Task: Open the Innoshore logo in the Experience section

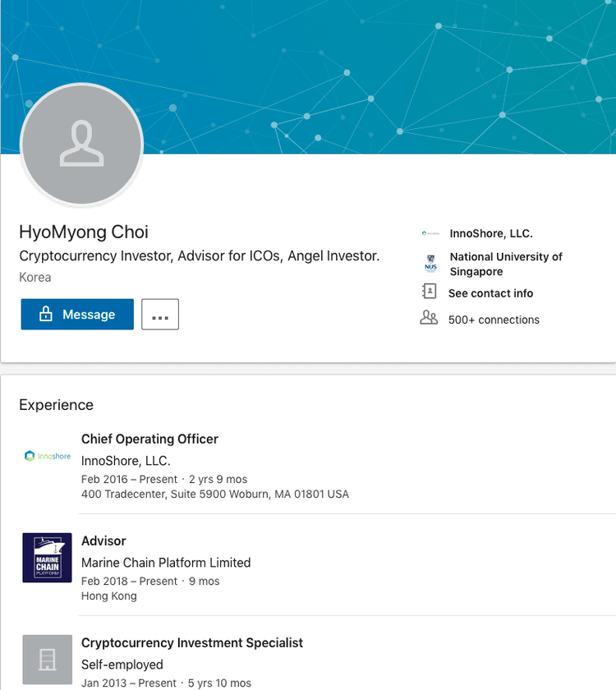Action: [x=48, y=456]
